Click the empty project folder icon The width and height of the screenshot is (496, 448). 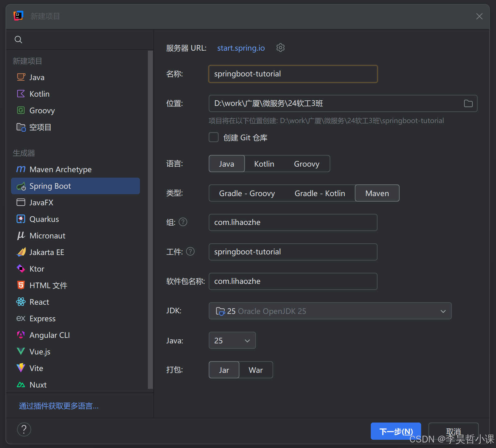[x=21, y=127]
